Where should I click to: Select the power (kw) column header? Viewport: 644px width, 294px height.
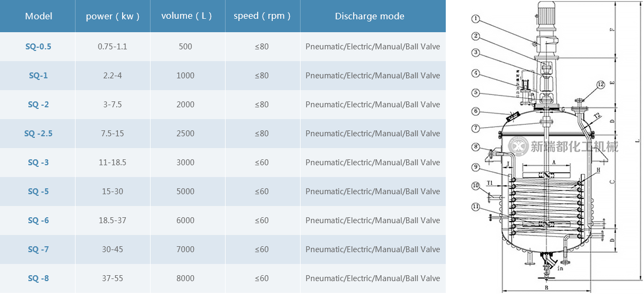tap(113, 16)
